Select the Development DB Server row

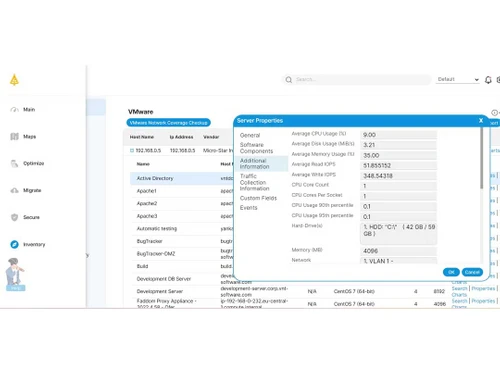click(182, 279)
